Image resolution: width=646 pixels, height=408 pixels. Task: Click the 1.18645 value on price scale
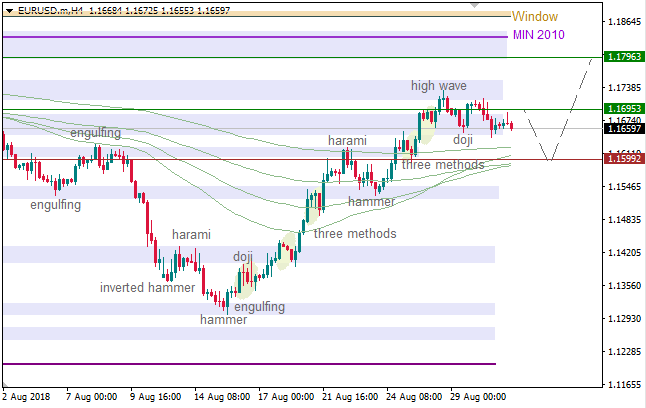pyautogui.click(x=624, y=21)
